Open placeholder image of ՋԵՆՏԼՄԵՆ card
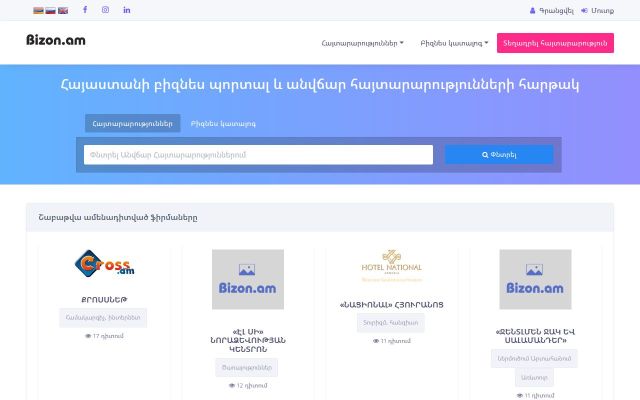 [x=535, y=279]
